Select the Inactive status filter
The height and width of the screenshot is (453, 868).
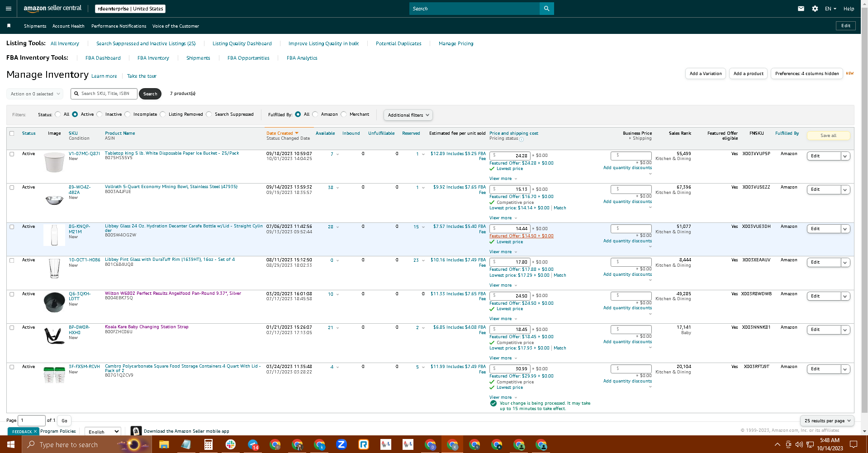coord(100,114)
